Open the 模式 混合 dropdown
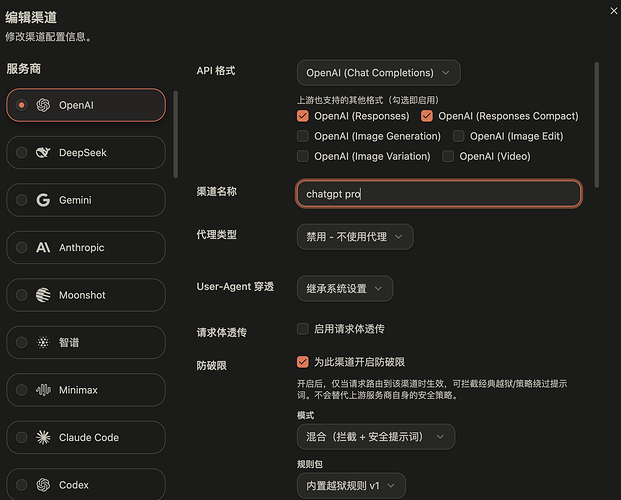 tap(376, 437)
